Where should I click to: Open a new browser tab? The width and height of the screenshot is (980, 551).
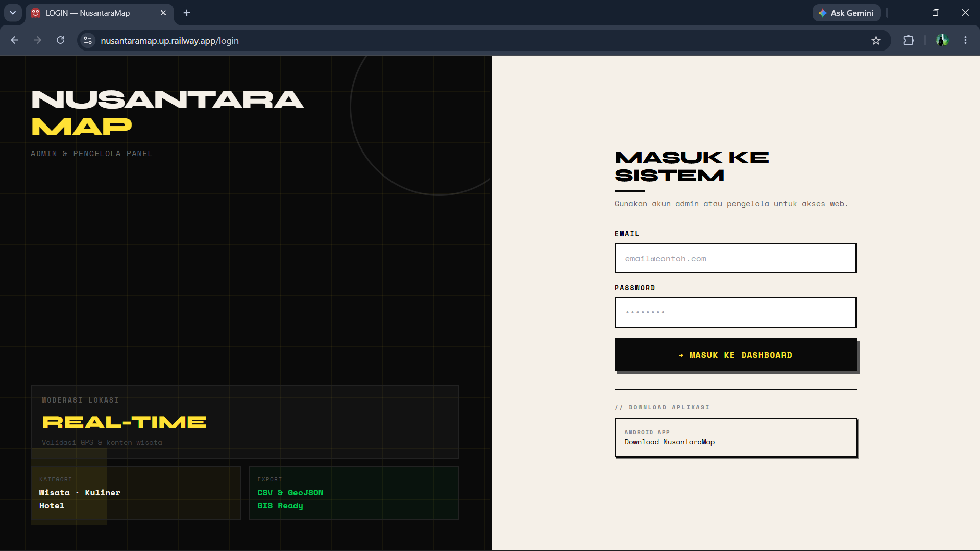[187, 13]
